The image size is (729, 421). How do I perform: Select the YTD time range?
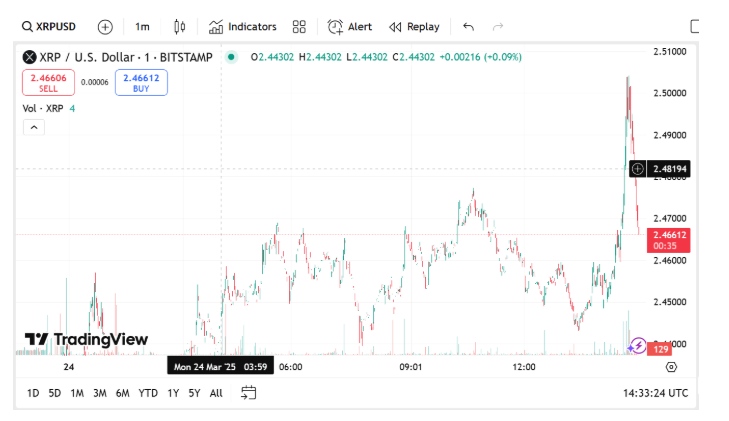tap(148, 393)
